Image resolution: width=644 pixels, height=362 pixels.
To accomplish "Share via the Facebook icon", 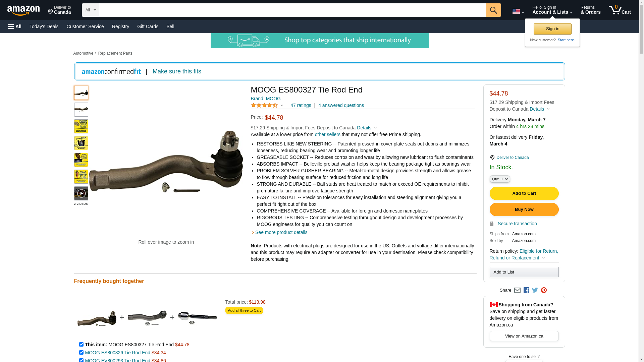I will 526,290.
